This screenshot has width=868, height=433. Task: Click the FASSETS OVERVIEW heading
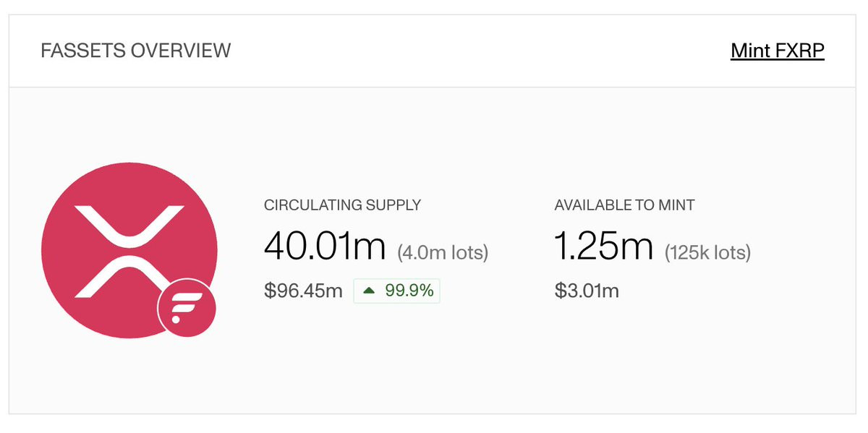pyautogui.click(x=136, y=51)
